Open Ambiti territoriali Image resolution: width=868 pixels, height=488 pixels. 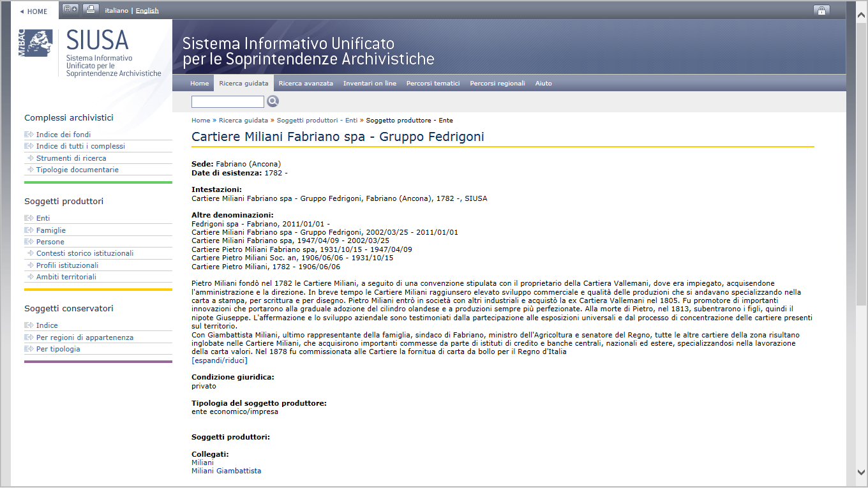pyautogui.click(x=66, y=277)
